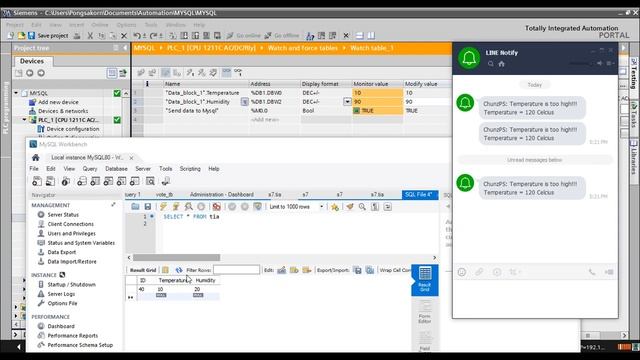Toggle green checkmark on PLC_1 tree row

(117, 120)
